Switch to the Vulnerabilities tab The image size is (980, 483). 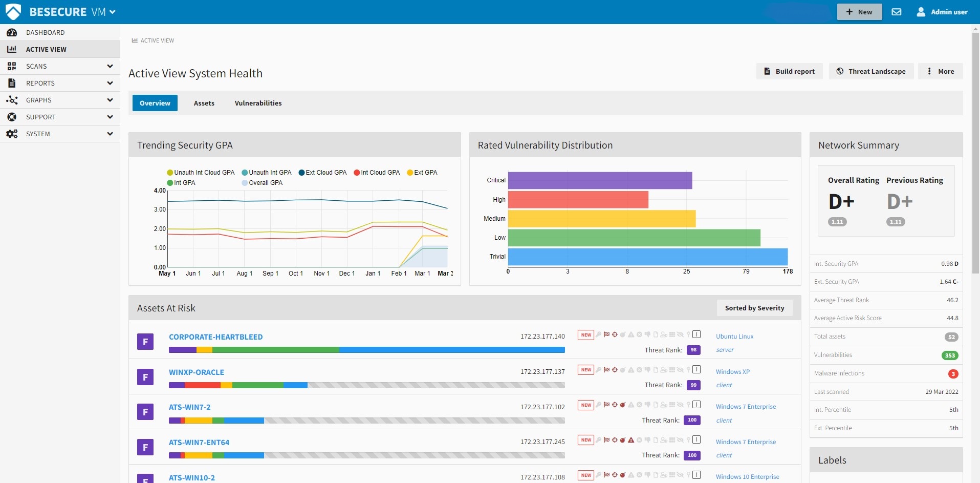tap(258, 103)
